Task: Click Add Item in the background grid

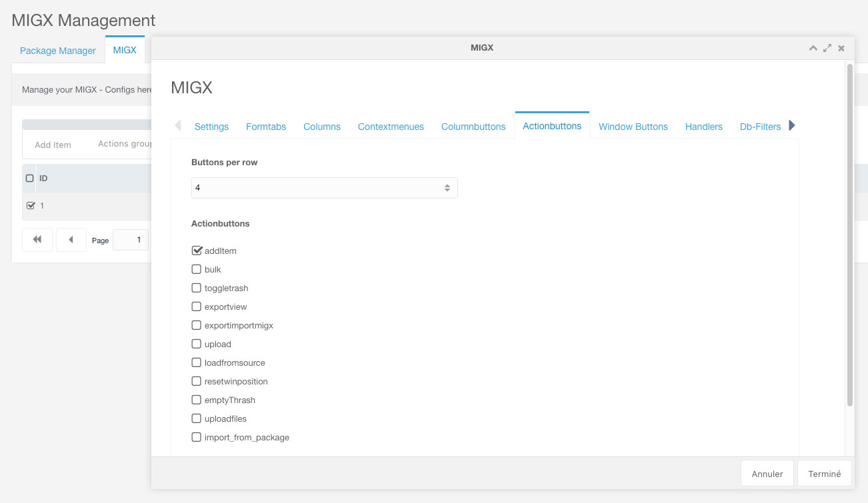Action: (x=53, y=145)
